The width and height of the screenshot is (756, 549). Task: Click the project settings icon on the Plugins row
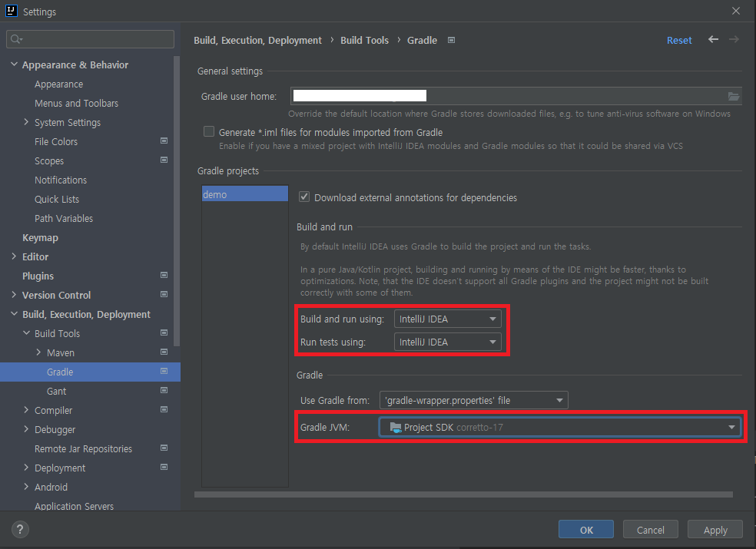coord(164,275)
